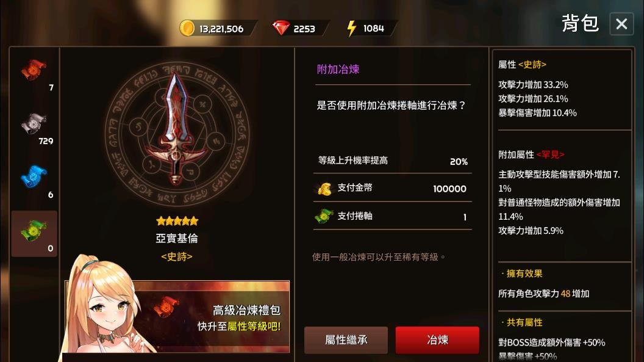Tap the 支付捲軸 green scroll icon
This screenshot has width=644, height=362.
coord(324,215)
